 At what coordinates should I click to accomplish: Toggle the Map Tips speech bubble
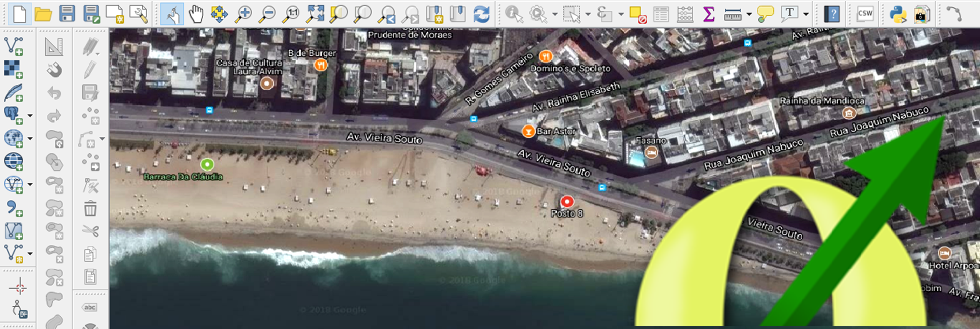tap(765, 14)
